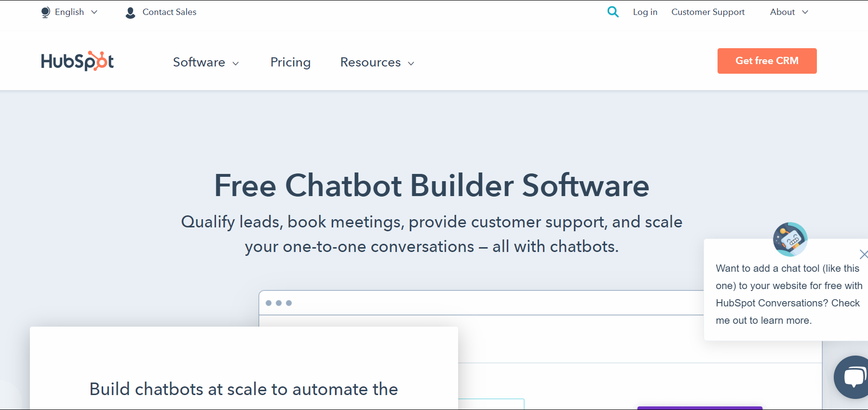Viewport: 868px width, 410px height.
Task: Open search with the magnifying glass icon
Action: tap(613, 12)
